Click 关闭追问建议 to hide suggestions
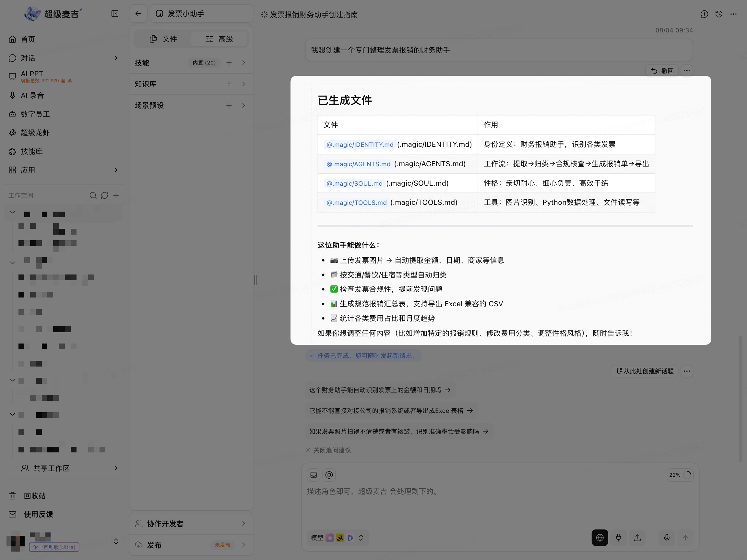Viewport: 747px width, 560px height. pyautogui.click(x=328, y=450)
